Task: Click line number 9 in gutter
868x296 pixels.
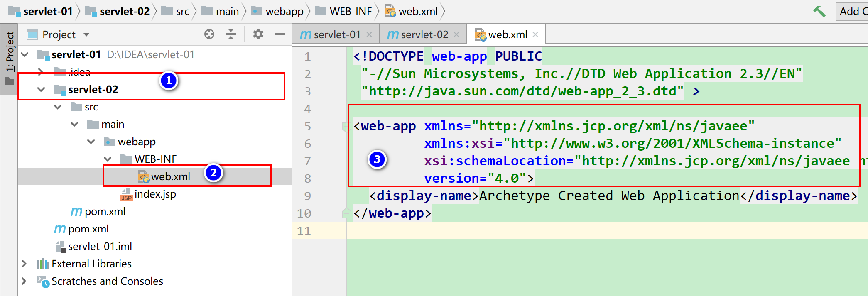Action: pos(307,196)
